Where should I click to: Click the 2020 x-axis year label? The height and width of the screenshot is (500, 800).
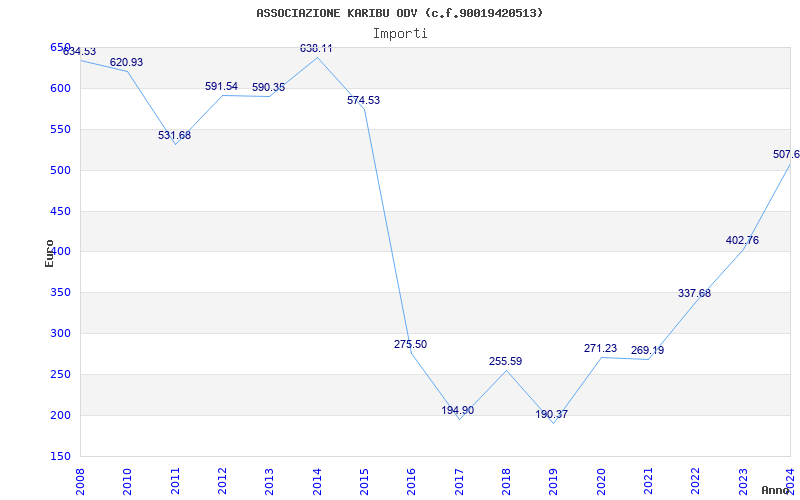click(x=601, y=482)
